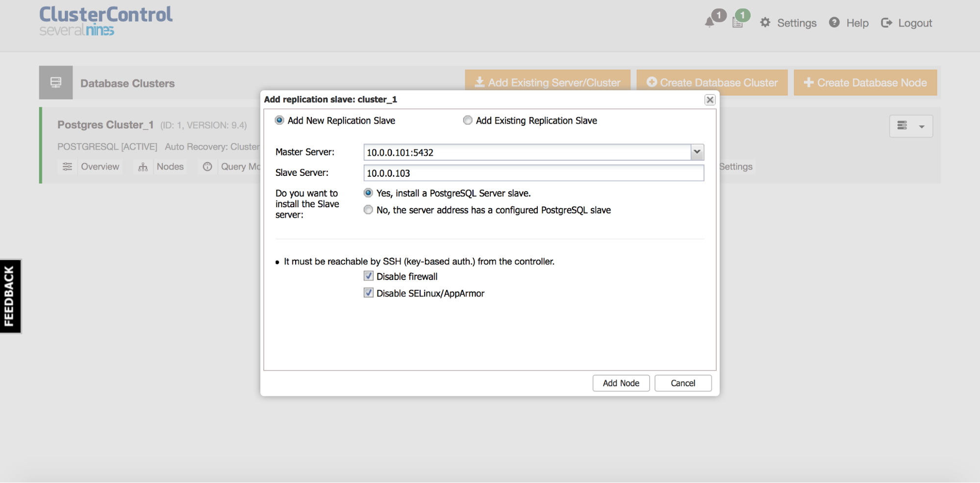Click the Master Server field 10.0.0.101:5432
Screen dimensions: 980x483
point(528,152)
